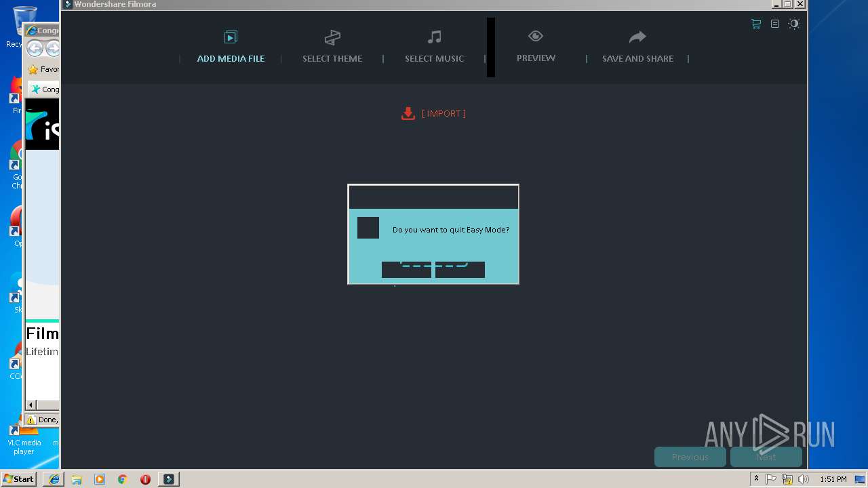Show hidden tray icons arrow

coord(756,479)
